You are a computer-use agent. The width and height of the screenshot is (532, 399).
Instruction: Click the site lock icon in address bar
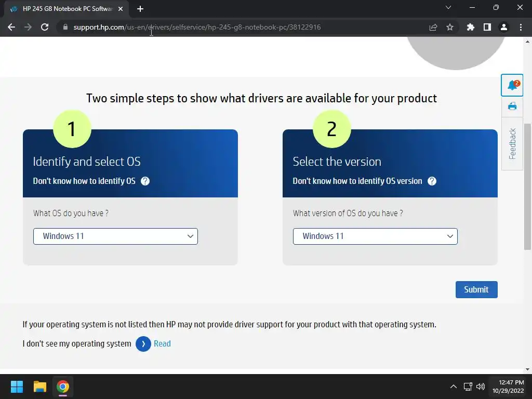[x=65, y=27]
